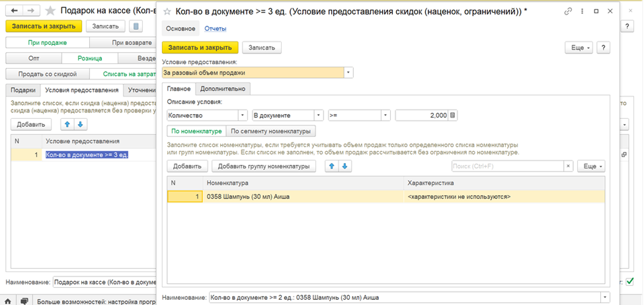
Task: Move nomenclature row down in the dialog
Action: (345, 166)
